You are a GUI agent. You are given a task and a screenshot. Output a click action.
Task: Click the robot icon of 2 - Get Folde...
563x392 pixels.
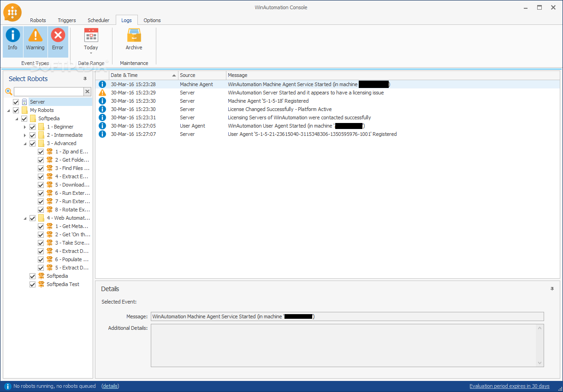[x=49, y=160]
